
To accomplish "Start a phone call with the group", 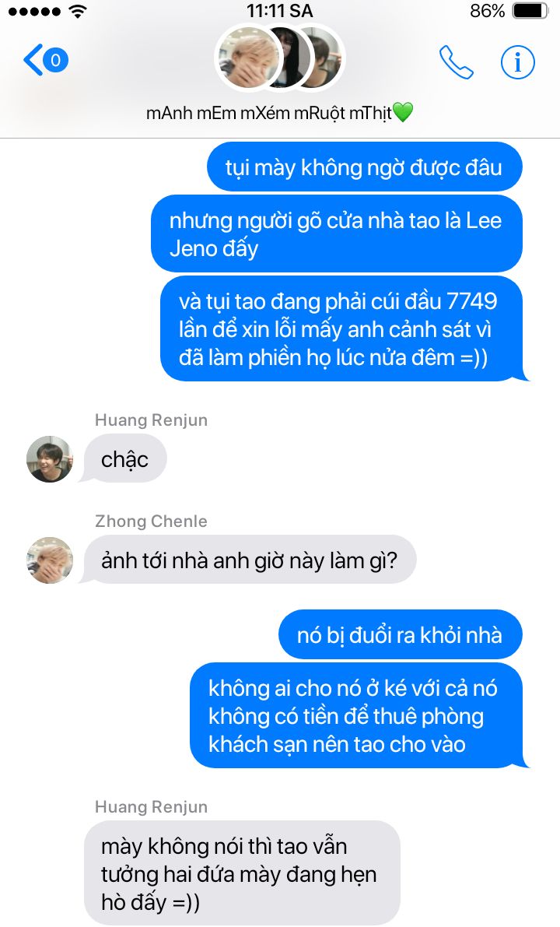I will (456, 62).
